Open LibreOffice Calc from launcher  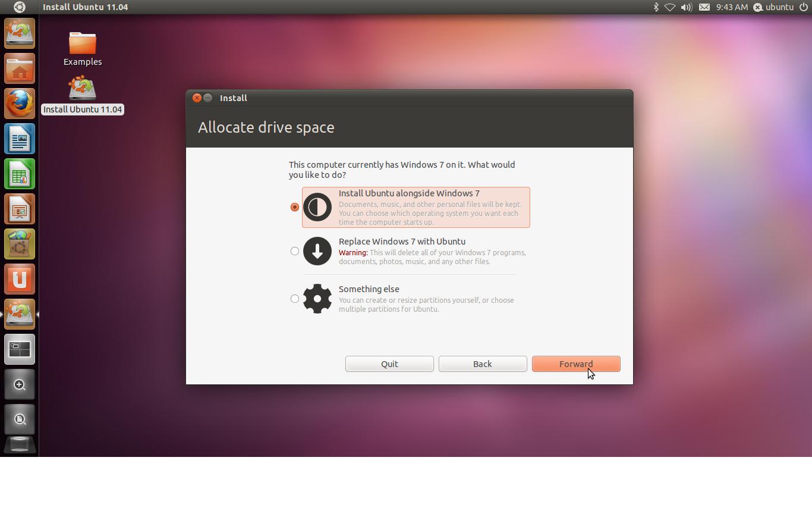click(20, 174)
